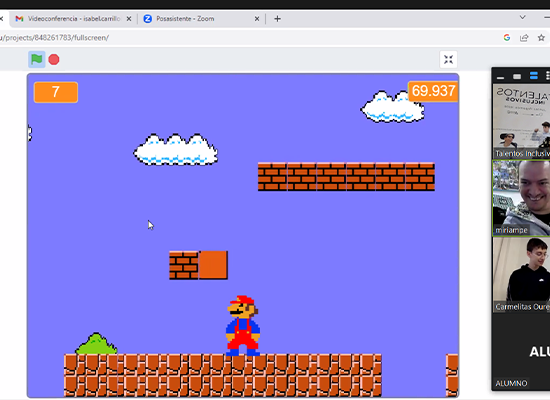Select the ALUMNO participant tile
The image size is (550, 400).
coord(522,352)
